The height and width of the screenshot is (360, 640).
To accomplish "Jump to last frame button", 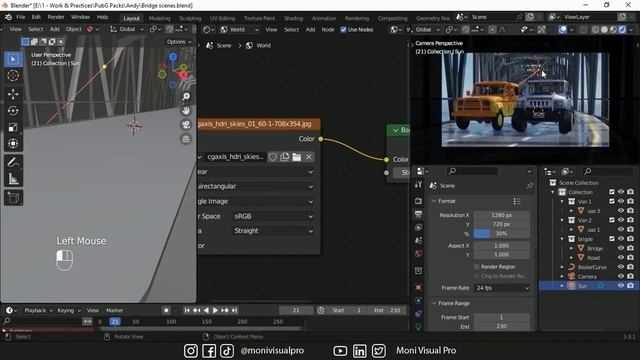I will [x=234, y=311].
